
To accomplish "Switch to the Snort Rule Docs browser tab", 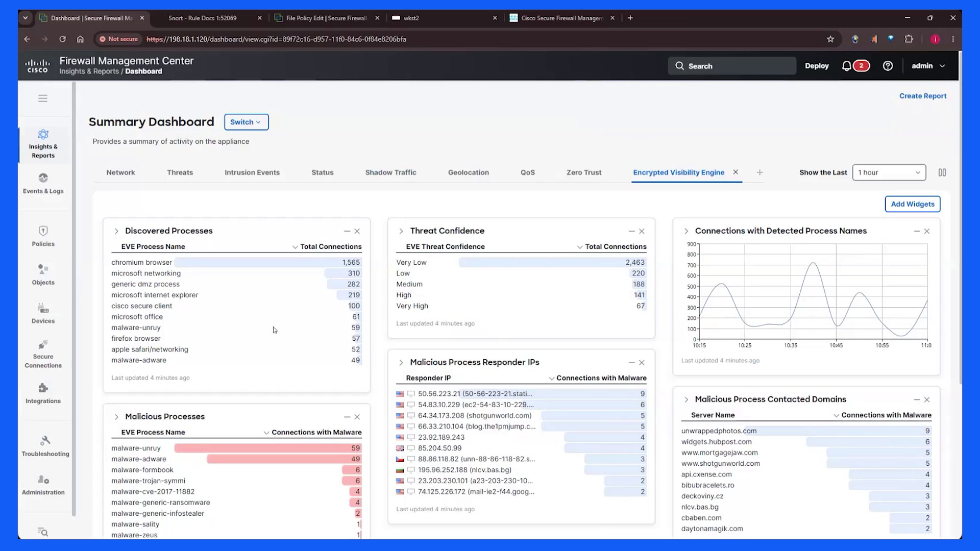I will pyautogui.click(x=203, y=18).
